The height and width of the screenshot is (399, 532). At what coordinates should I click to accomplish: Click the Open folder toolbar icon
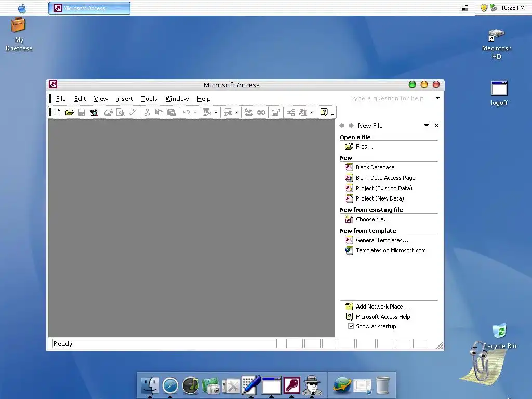70,112
